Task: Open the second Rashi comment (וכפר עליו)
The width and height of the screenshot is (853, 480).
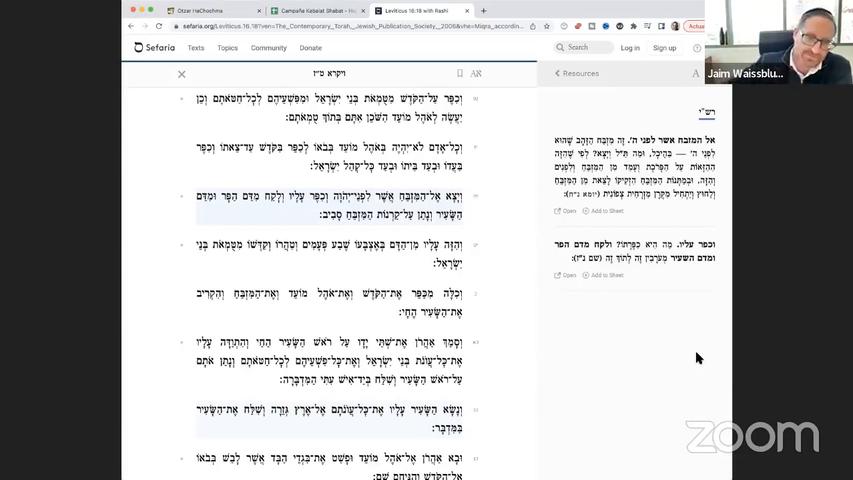Action: tap(565, 275)
